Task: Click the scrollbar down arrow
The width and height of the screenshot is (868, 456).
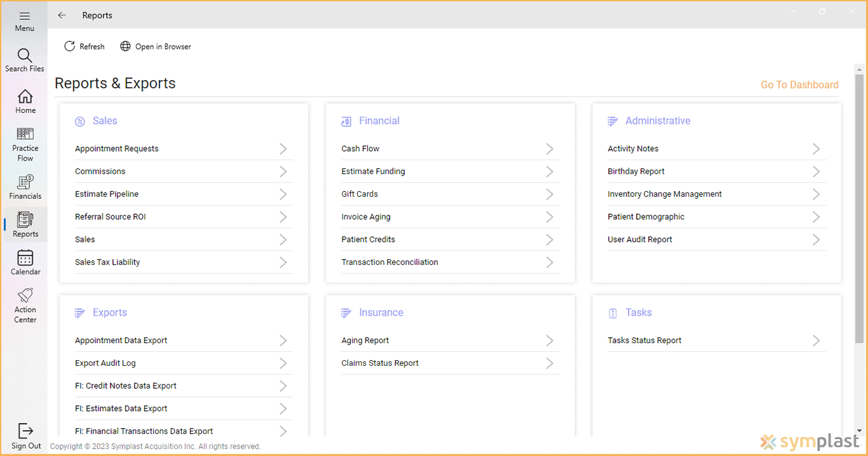Action: 860,432
